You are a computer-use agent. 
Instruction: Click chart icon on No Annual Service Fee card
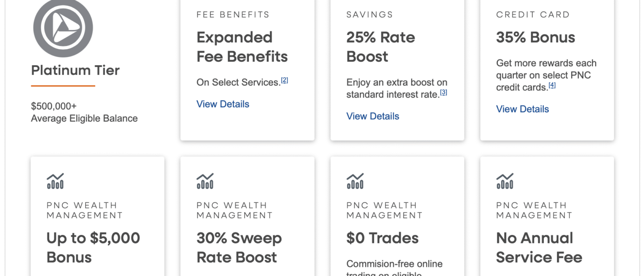[x=505, y=181]
